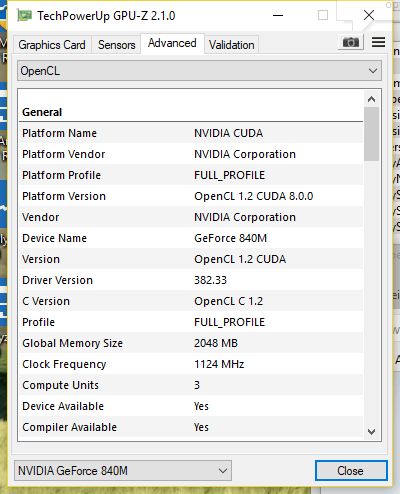Click the Platform Profile label

61,175
